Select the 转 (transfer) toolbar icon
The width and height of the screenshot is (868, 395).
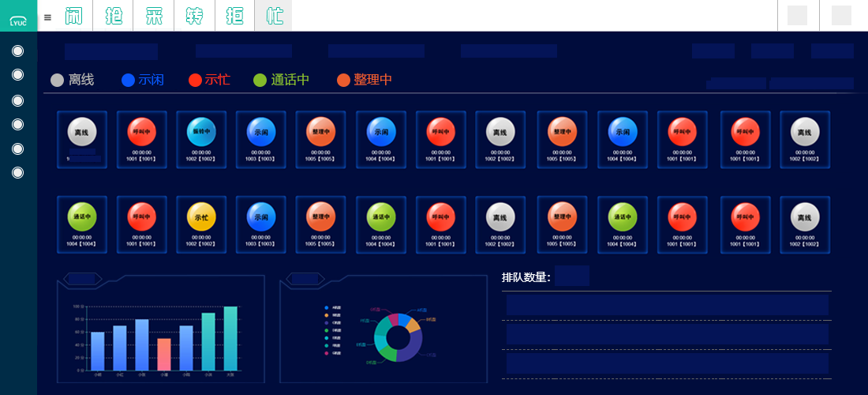tap(194, 16)
